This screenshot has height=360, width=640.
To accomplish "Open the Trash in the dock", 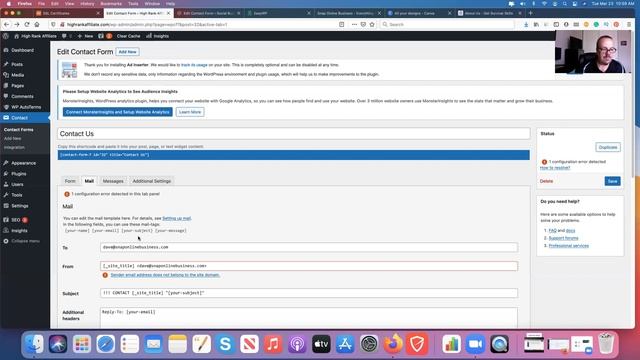I will click(606, 344).
